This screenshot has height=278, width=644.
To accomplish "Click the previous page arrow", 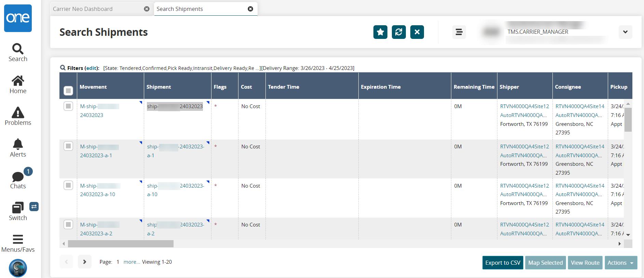I will pyautogui.click(x=66, y=262).
